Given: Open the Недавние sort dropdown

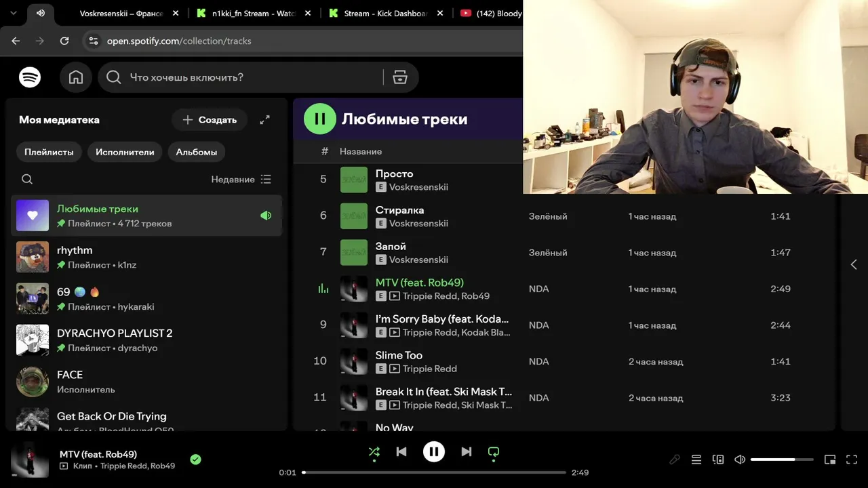Looking at the screenshot, I should click(x=241, y=179).
